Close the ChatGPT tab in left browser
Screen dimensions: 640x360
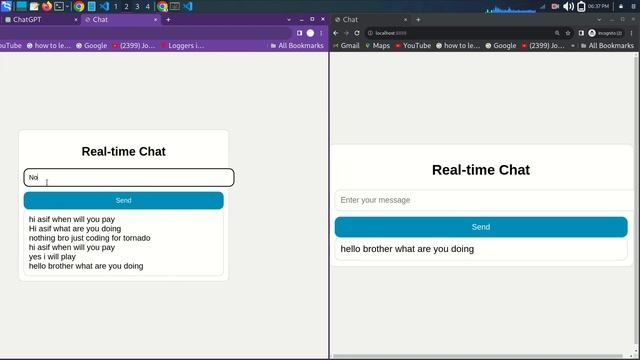pos(76,19)
